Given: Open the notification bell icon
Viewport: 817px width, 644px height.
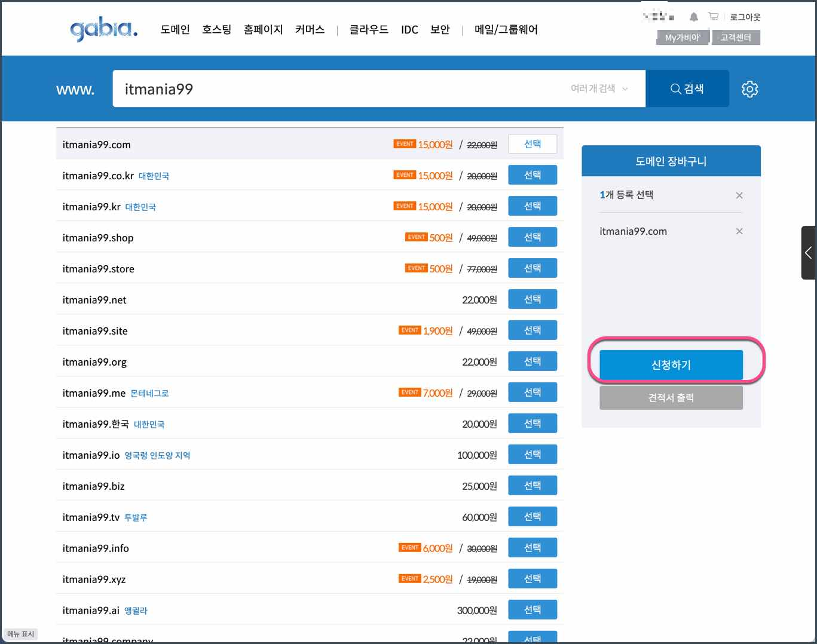Looking at the screenshot, I should pyautogui.click(x=694, y=17).
